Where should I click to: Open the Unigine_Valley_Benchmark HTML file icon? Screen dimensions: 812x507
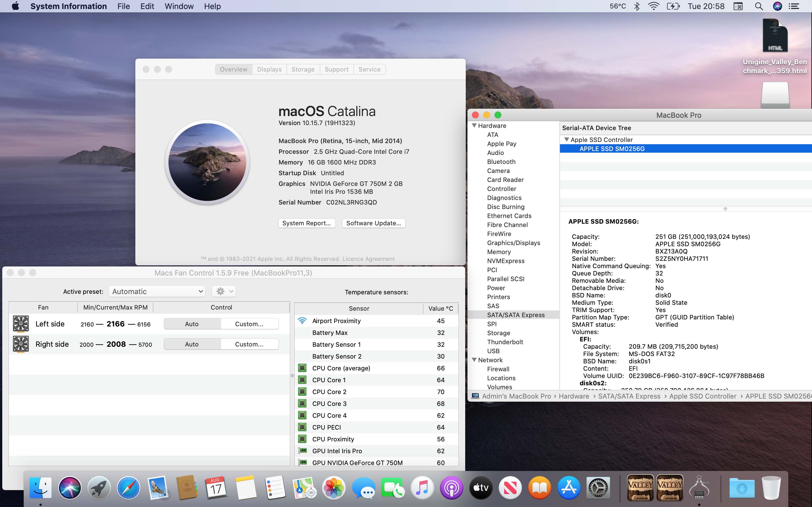[x=775, y=36]
